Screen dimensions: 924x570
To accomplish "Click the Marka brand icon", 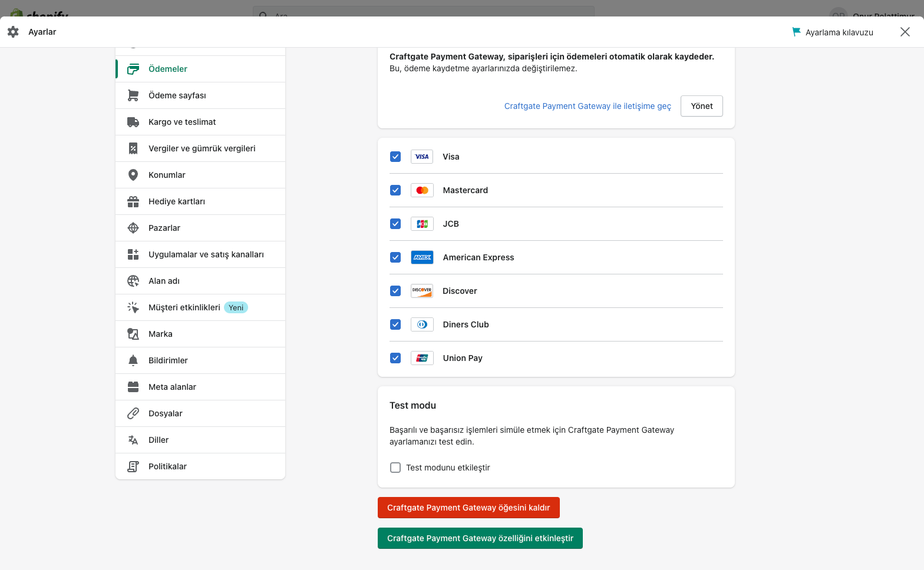I will click(133, 334).
